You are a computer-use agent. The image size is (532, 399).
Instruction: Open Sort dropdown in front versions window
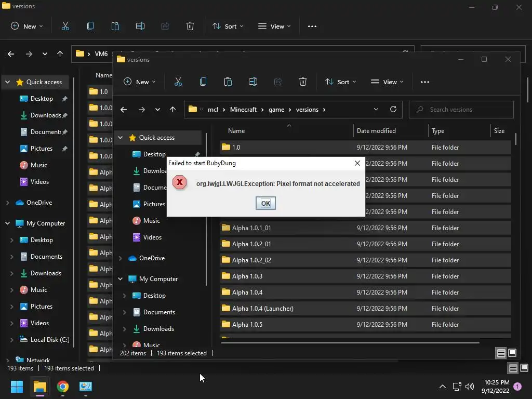point(340,82)
